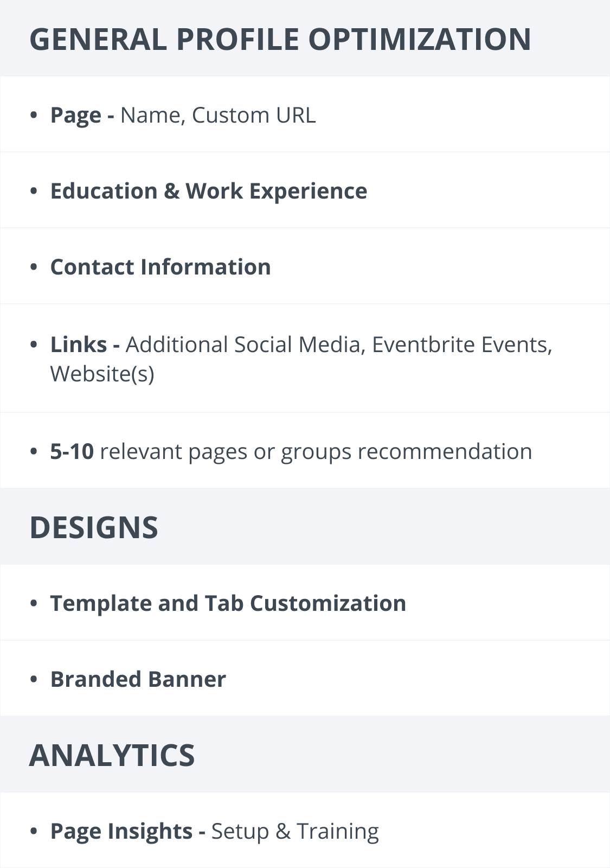Click the Education & Work Experience item
Viewport: 610px width, 868px height.
[x=305, y=190]
